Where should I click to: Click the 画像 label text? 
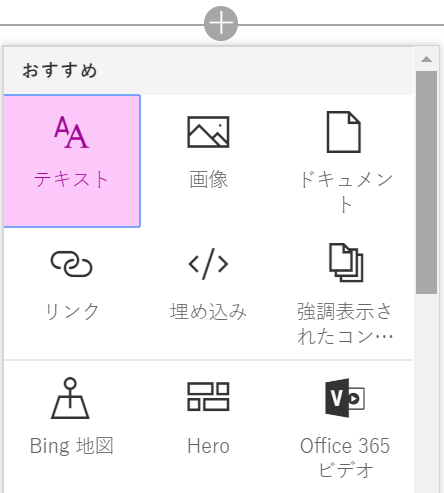(209, 179)
